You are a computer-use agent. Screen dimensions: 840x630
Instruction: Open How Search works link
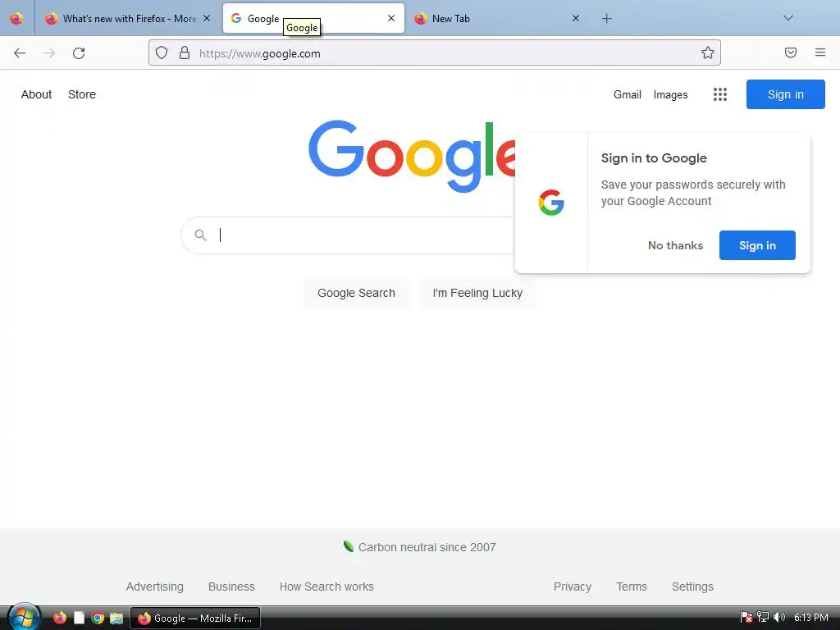(326, 587)
